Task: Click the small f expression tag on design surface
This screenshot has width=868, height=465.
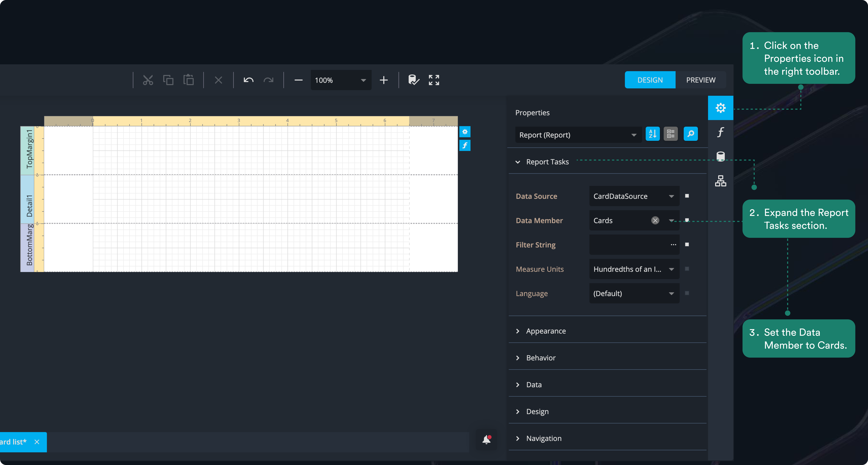Action: (465, 146)
